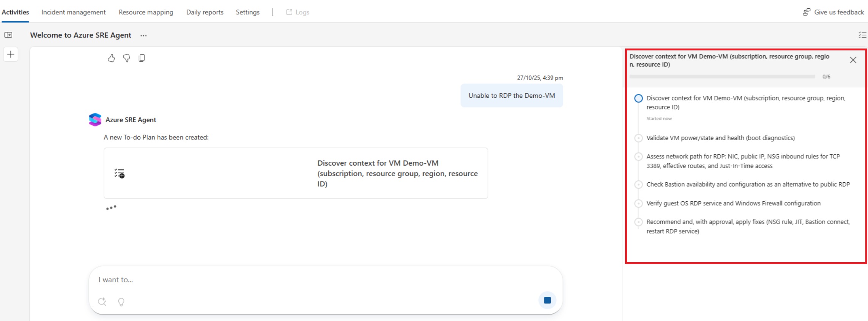
Task: Open the Settings tab
Action: point(248,12)
